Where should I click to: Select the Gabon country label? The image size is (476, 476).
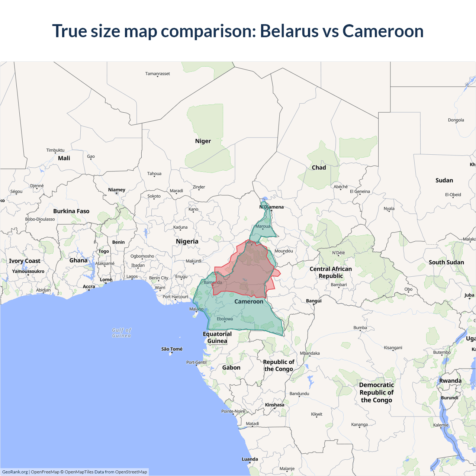pyautogui.click(x=231, y=367)
